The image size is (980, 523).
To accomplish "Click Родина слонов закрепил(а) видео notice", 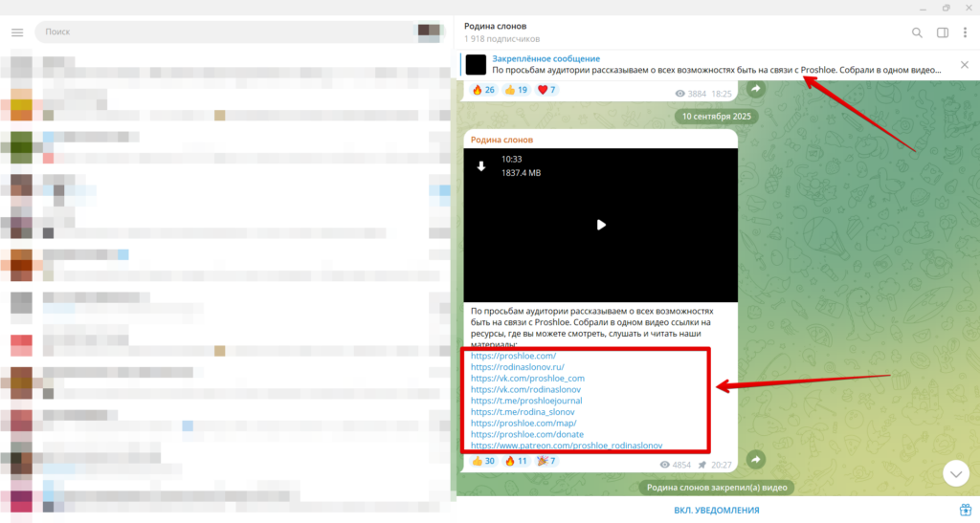I will point(717,488).
